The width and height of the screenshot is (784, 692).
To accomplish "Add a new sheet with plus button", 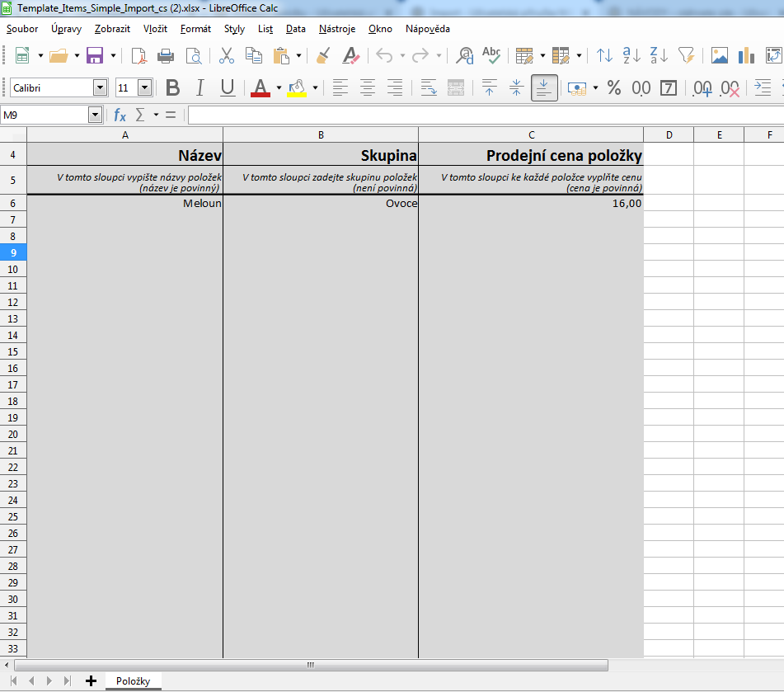I will [x=91, y=681].
